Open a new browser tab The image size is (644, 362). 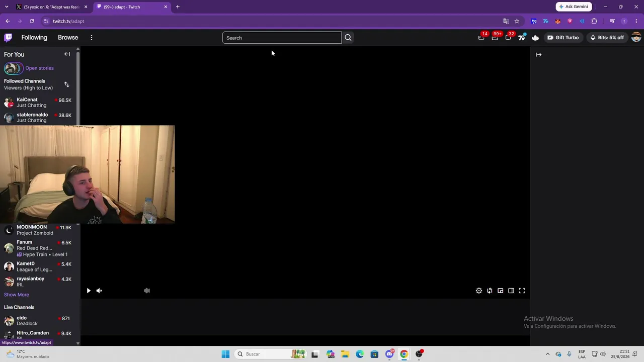pyautogui.click(x=178, y=7)
